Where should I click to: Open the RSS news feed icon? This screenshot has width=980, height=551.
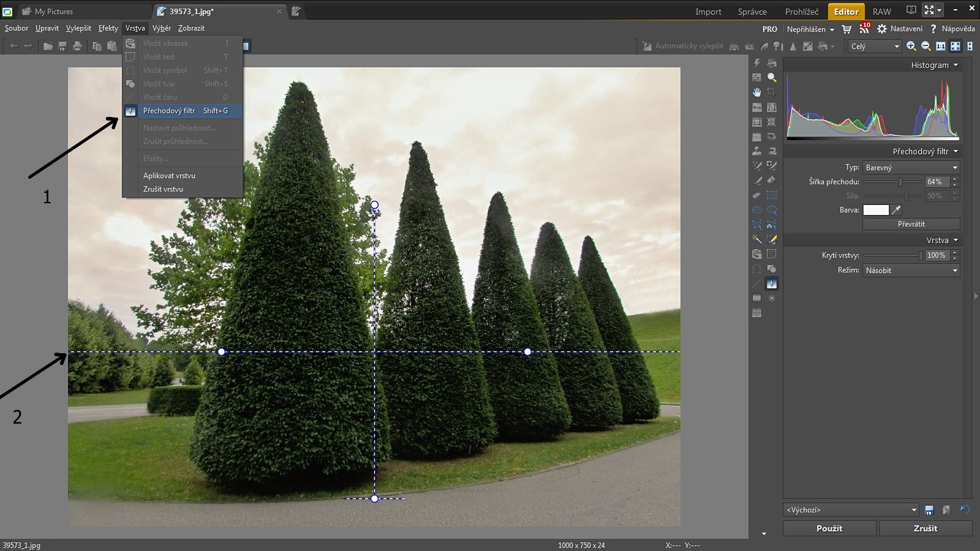click(x=864, y=29)
